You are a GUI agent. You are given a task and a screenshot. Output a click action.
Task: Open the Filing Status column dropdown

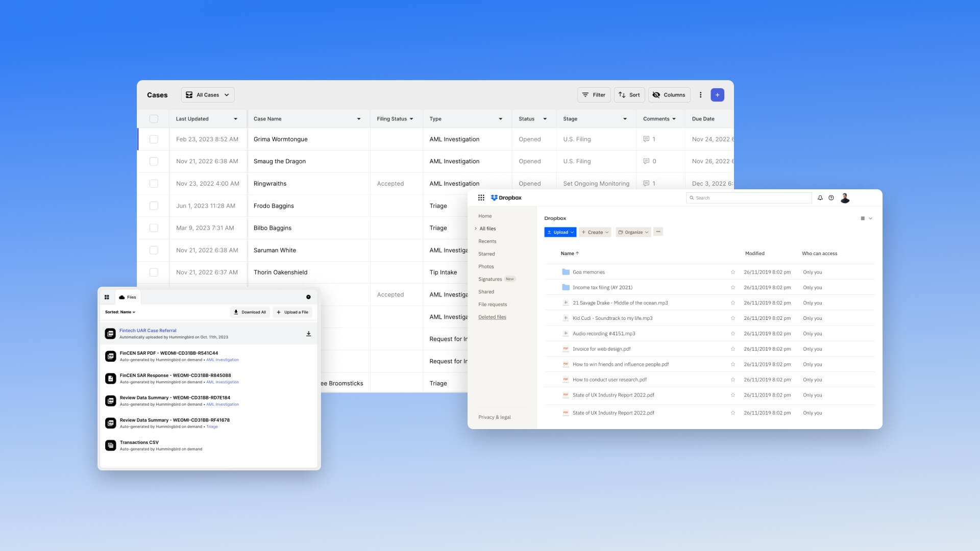pyautogui.click(x=411, y=119)
